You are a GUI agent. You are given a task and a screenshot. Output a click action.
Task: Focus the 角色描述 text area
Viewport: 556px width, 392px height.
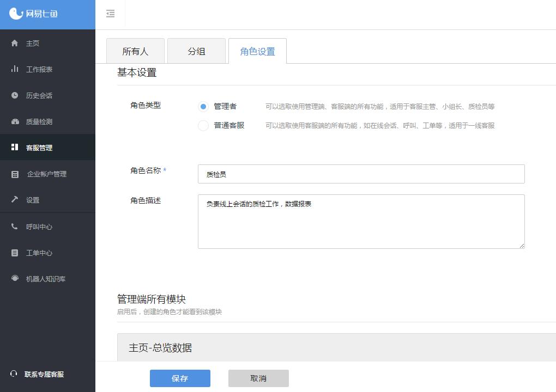[361, 222]
